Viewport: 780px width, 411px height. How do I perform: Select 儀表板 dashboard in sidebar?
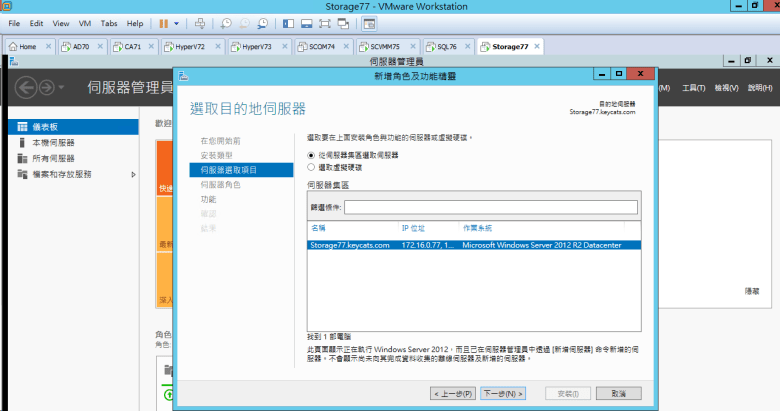tap(45, 128)
